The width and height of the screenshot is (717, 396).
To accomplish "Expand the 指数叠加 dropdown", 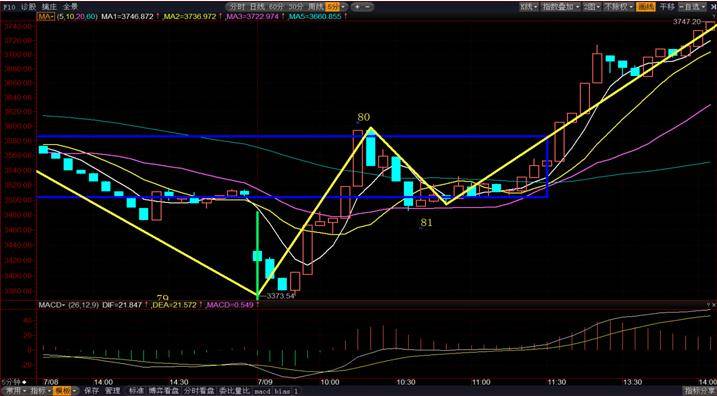I will pyautogui.click(x=561, y=7).
